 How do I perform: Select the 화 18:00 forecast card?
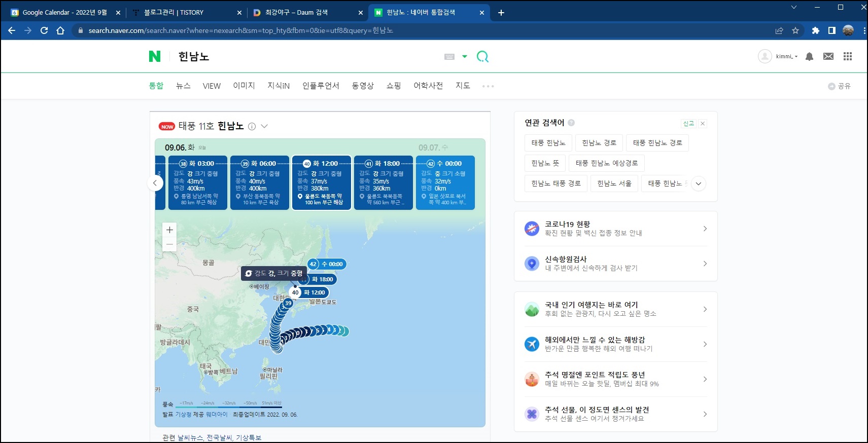(384, 182)
